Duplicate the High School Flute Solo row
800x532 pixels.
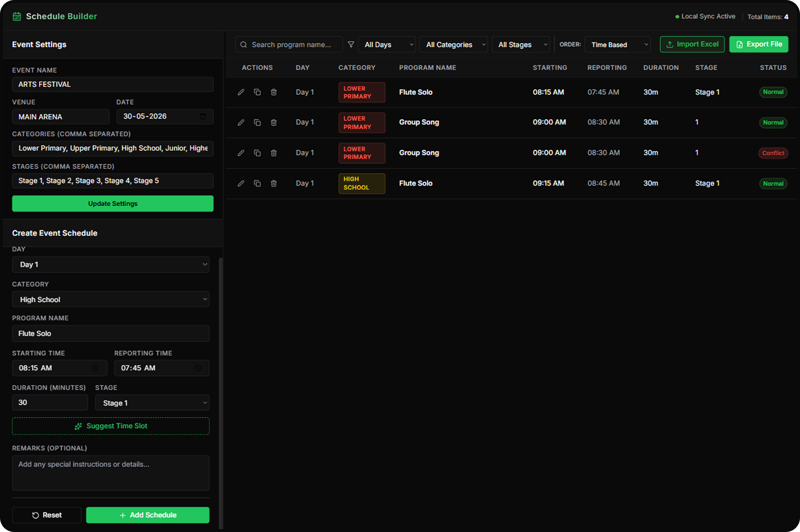(257, 183)
